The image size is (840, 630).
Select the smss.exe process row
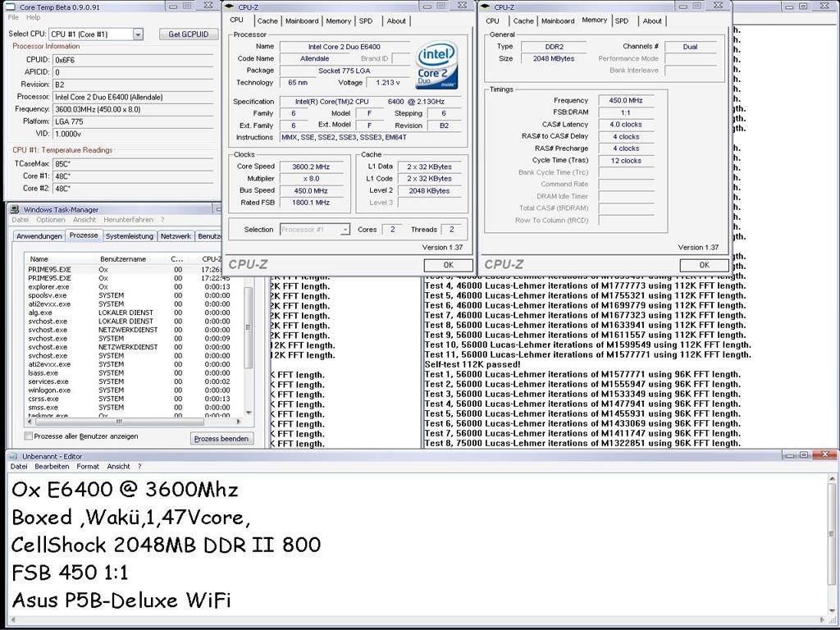click(x=134, y=407)
